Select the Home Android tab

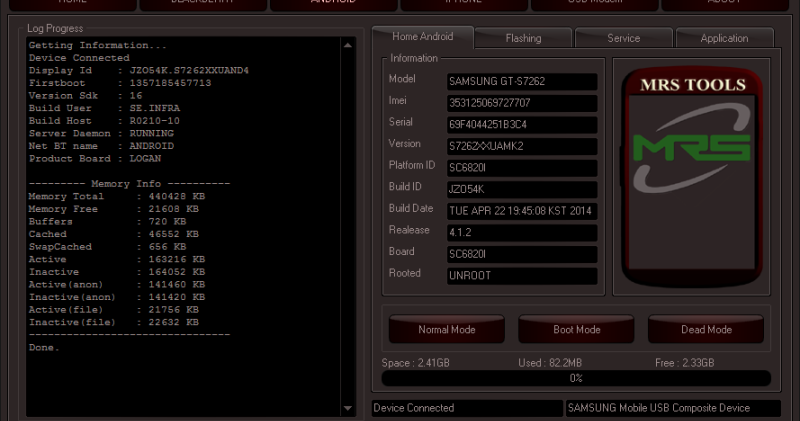click(x=422, y=37)
